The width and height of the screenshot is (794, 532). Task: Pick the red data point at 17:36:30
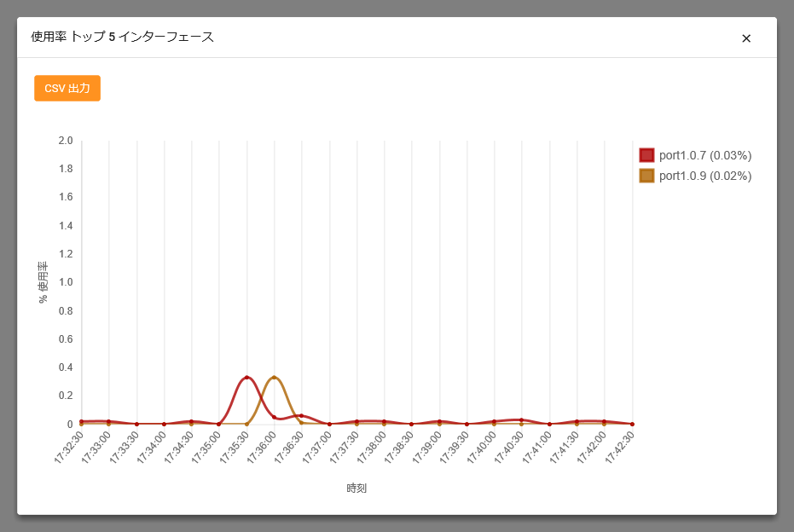click(x=301, y=416)
